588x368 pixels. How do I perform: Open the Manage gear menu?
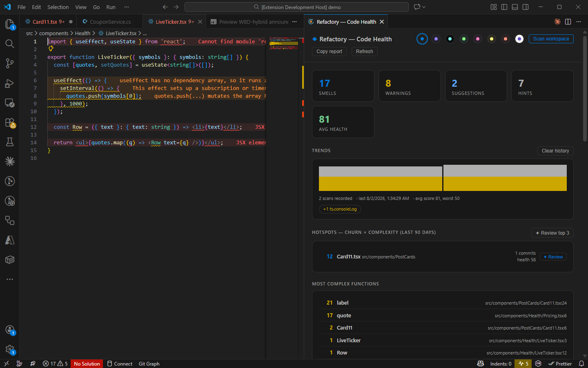(10, 350)
